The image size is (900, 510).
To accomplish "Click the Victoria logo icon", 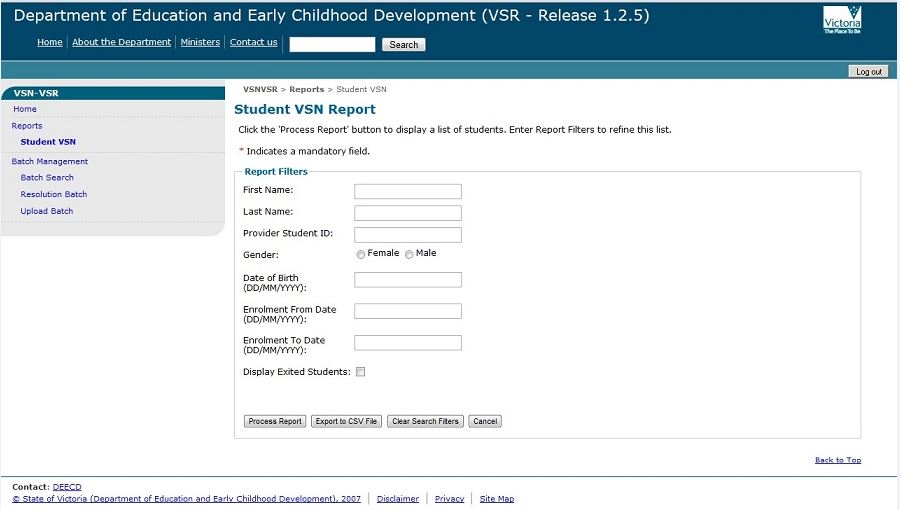I will (x=841, y=20).
